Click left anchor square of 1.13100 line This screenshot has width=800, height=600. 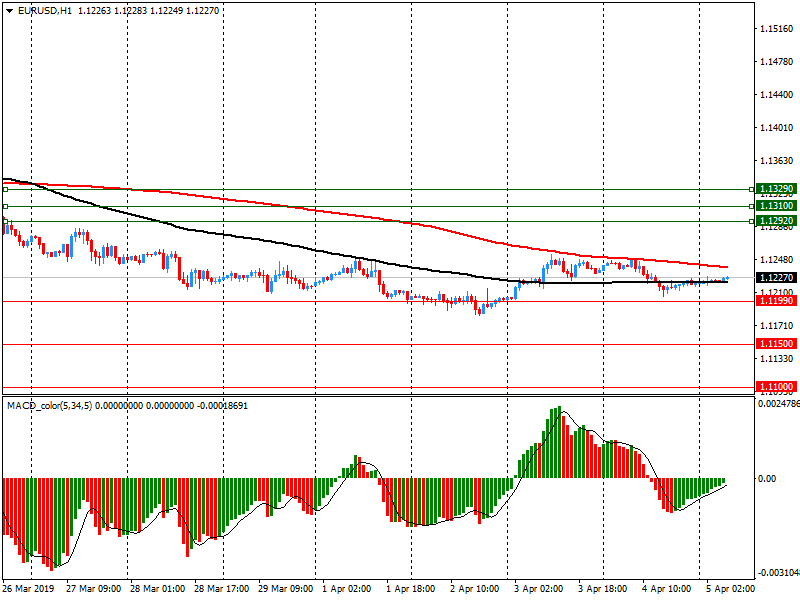(6, 206)
